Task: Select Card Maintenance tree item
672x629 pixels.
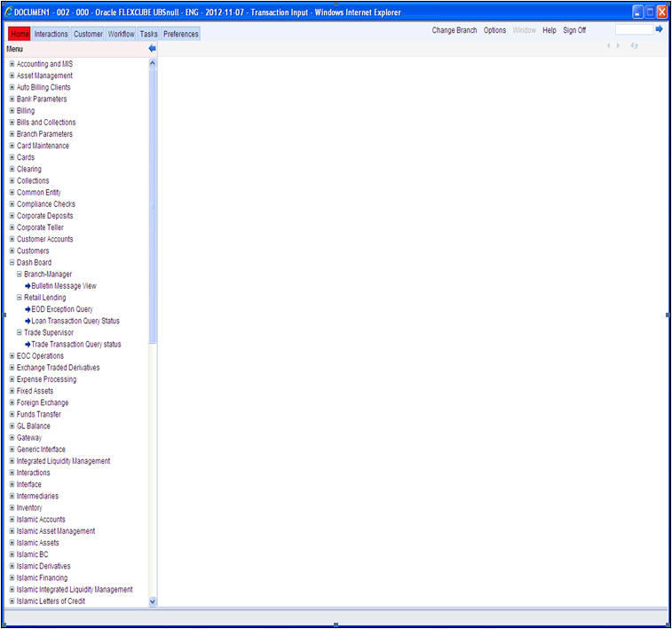Action: coord(43,146)
